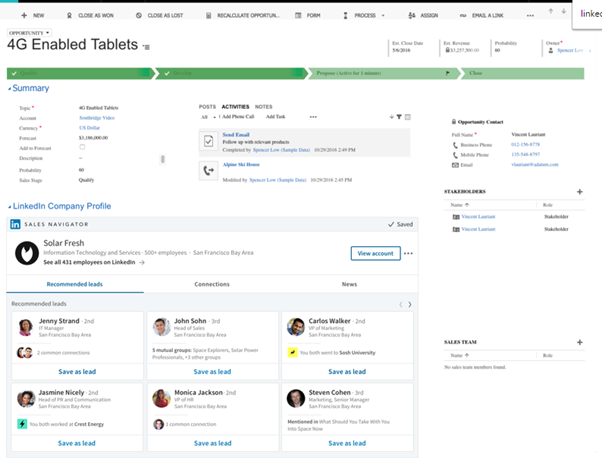Click the activities filter funnel icon
Screen dimensions: 602x458
(x=399, y=117)
